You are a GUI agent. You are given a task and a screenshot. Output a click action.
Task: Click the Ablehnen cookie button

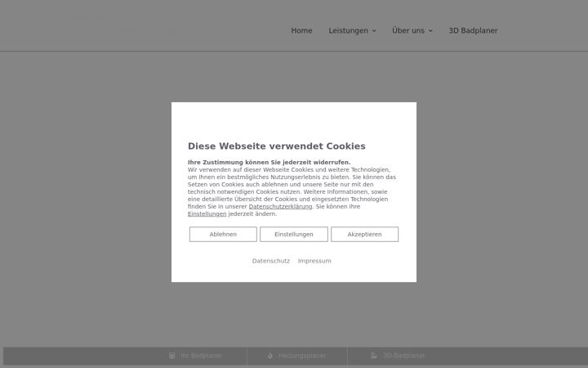(x=223, y=235)
